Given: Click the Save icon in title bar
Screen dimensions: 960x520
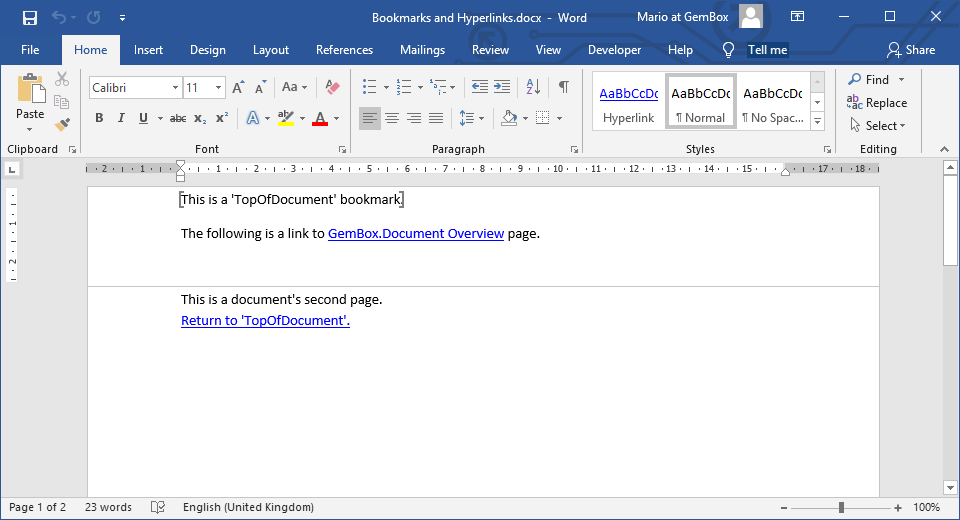Looking at the screenshot, I should coord(30,17).
